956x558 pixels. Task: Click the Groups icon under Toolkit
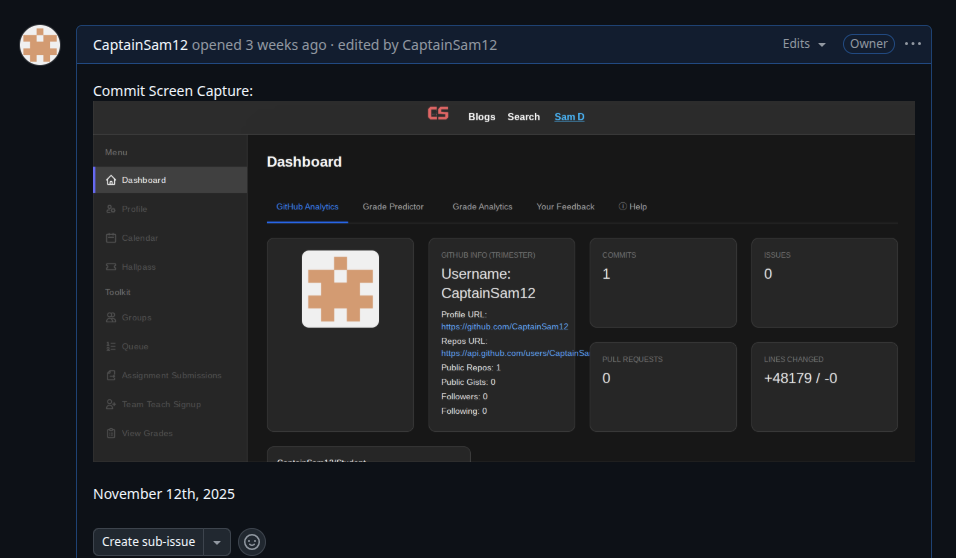[x=111, y=318]
